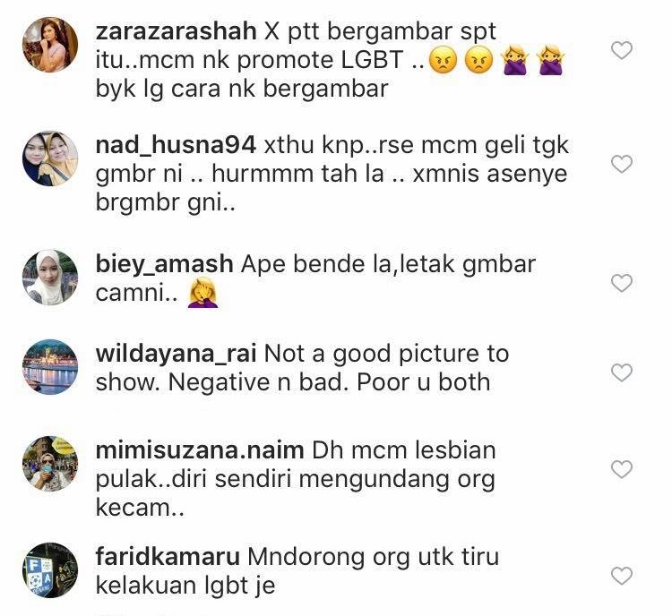The image size is (672, 616).
Task: Heart the wildayana_rai comment
Action: (x=622, y=372)
